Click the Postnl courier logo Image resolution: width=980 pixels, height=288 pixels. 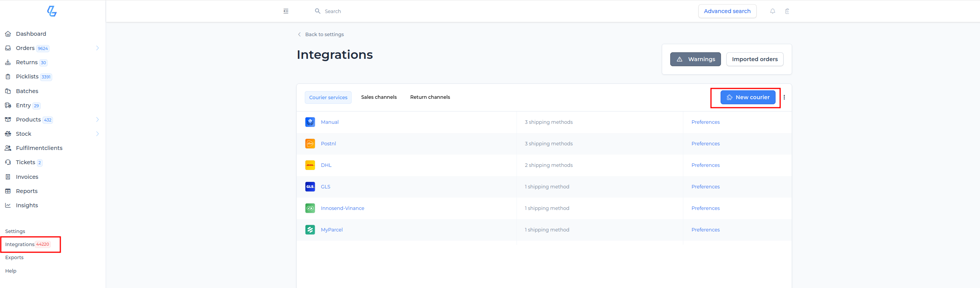tap(310, 143)
